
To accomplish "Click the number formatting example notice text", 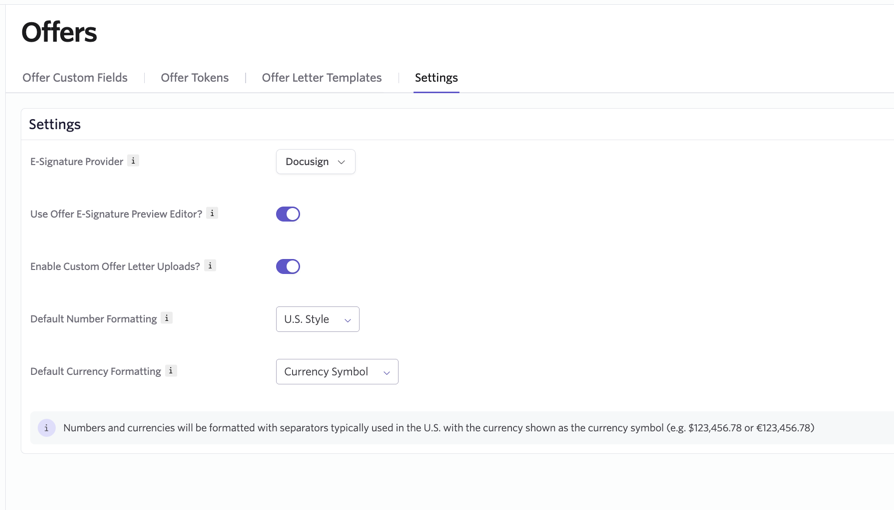I will click(x=438, y=428).
